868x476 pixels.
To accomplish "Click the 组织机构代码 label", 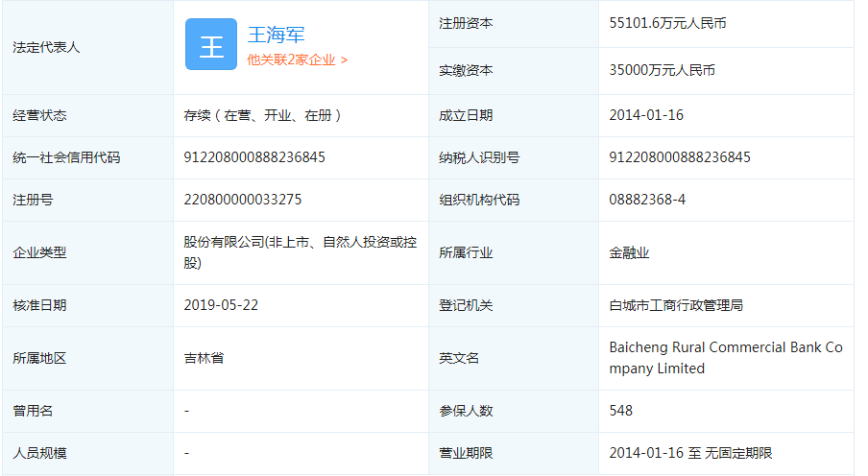I will coord(479,200).
